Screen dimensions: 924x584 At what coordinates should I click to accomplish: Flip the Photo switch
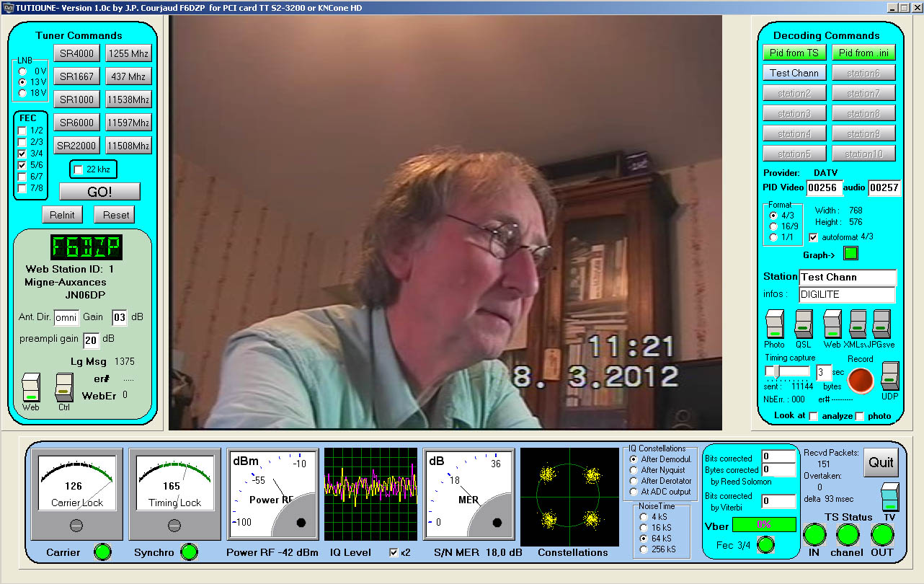click(774, 324)
